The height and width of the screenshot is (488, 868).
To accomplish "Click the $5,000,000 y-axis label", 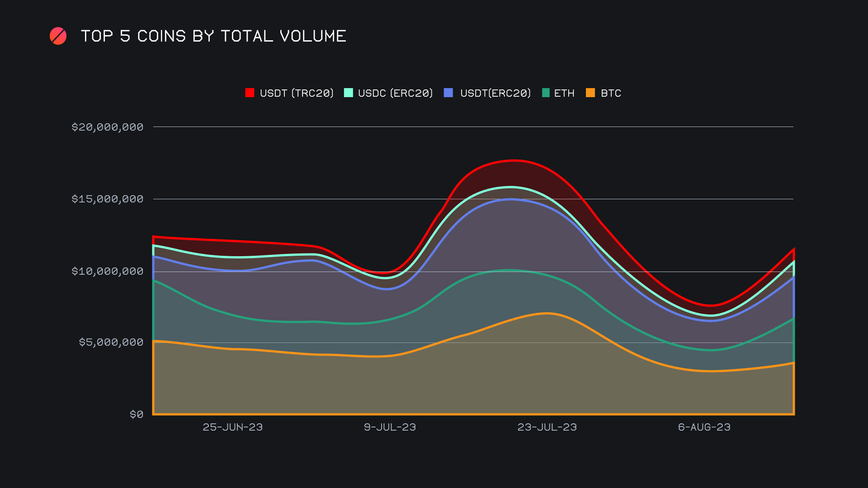I will [111, 342].
